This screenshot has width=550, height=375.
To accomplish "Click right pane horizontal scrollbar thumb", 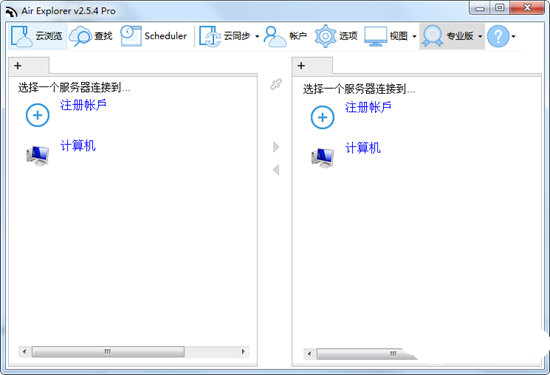I will [x=367, y=354].
